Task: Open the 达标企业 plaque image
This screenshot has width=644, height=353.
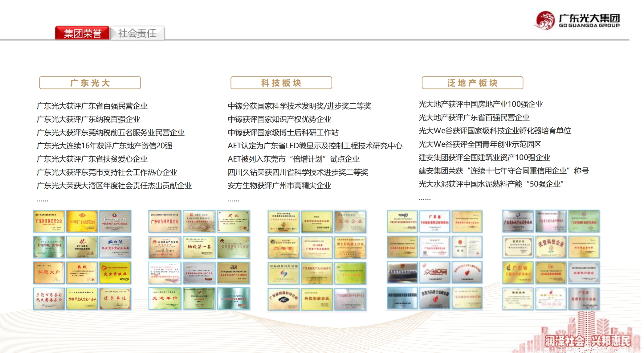Action: 350,221
